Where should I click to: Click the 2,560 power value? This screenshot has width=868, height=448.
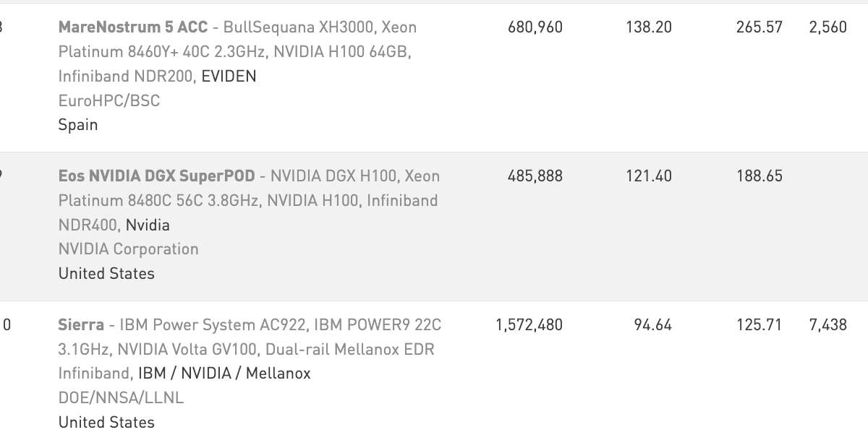pyautogui.click(x=828, y=27)
